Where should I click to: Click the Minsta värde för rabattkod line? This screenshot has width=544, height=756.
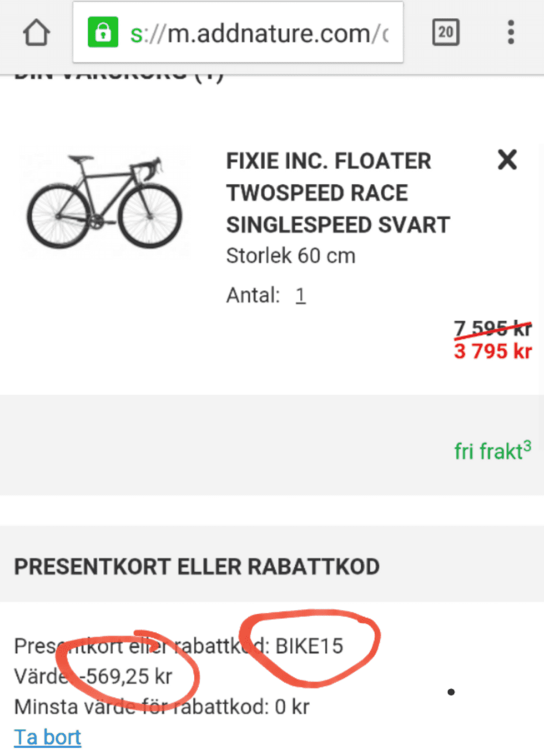tap(162, 707)
